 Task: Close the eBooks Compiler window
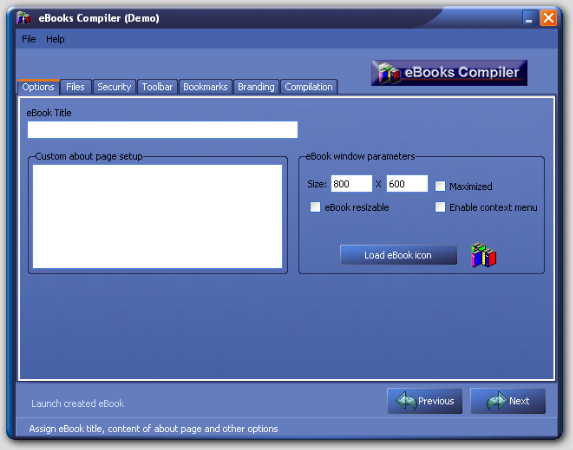[x=548, y=18]
